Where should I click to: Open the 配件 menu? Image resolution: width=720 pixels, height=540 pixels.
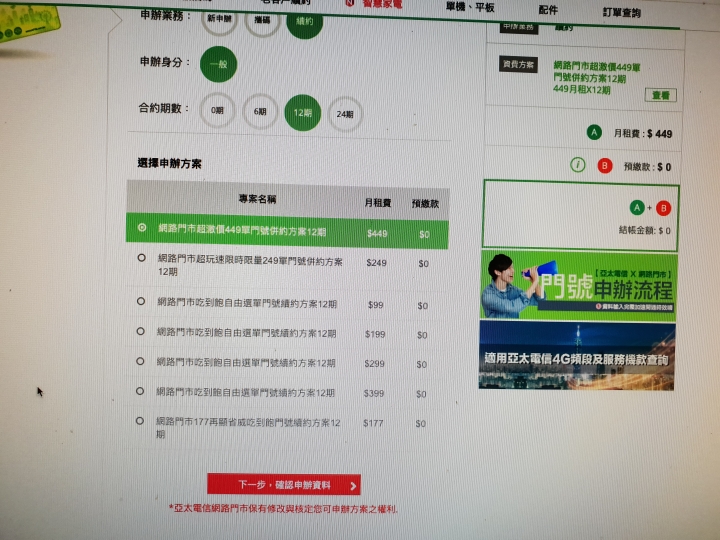(548, 10)
